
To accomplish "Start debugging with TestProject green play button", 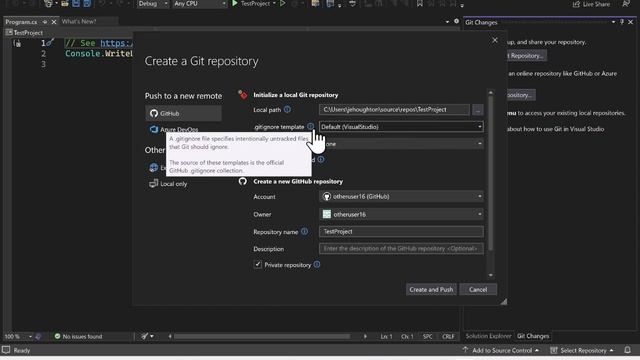I will 235,4.
